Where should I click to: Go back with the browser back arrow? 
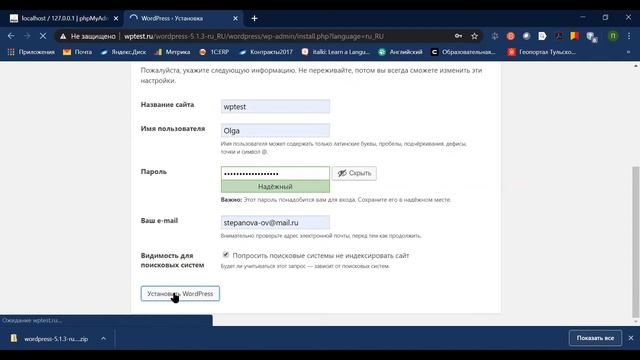(11, 36)
